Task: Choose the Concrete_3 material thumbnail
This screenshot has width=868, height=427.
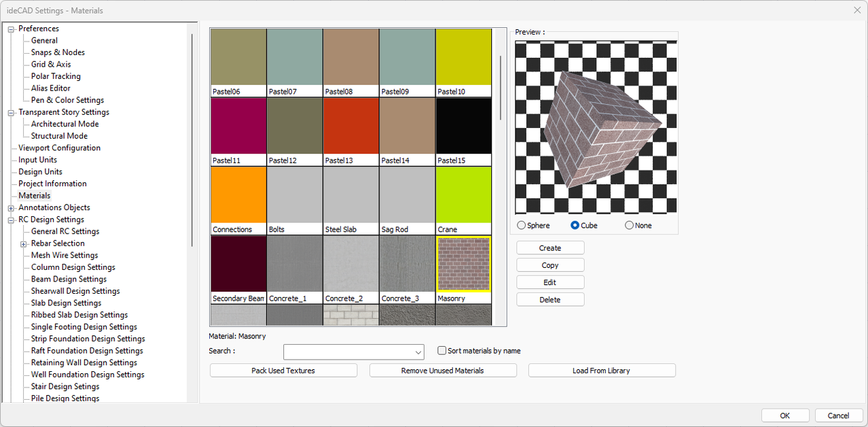Action: [407, 264]
